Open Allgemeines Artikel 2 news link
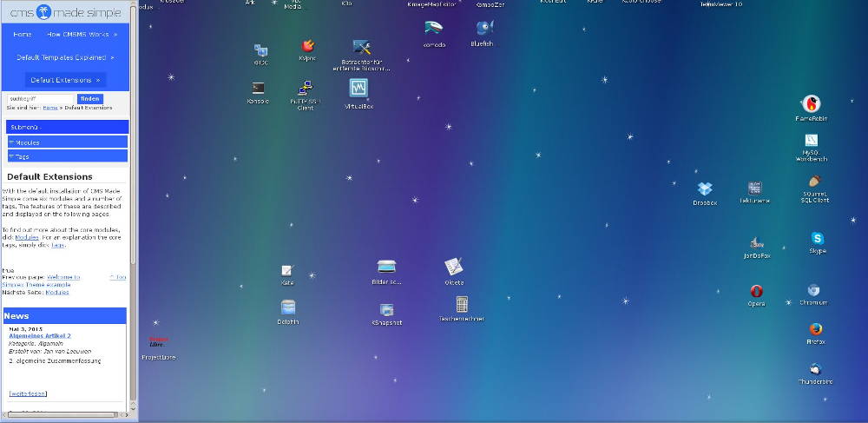 (x=40, y=335)
